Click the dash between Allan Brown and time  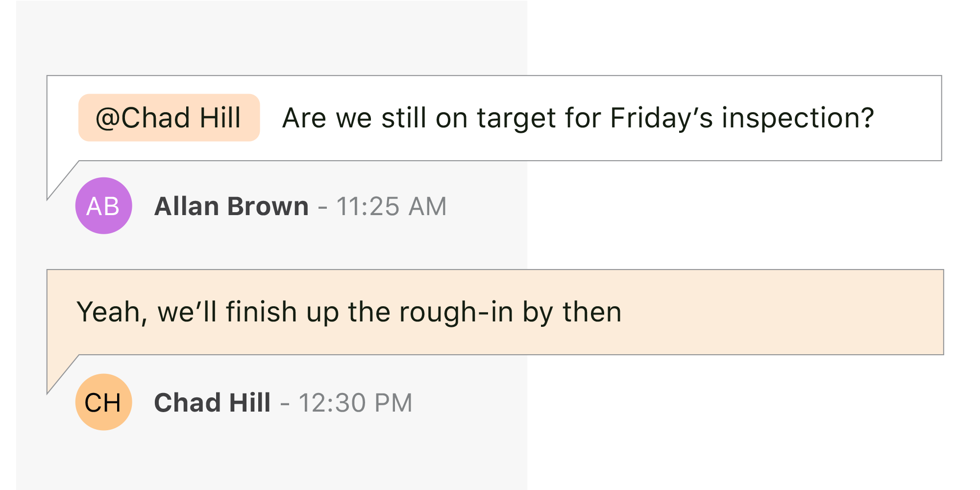click(x=322, y=206)
